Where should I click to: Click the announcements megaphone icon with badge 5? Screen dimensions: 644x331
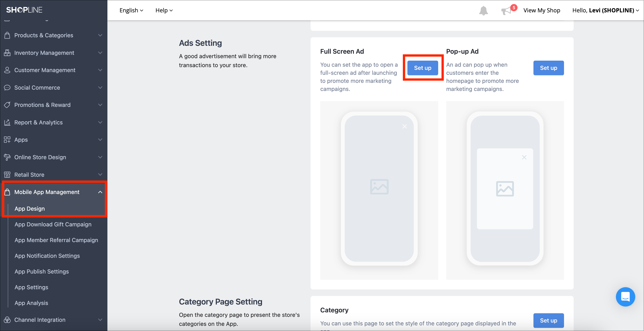click(506, 10)
